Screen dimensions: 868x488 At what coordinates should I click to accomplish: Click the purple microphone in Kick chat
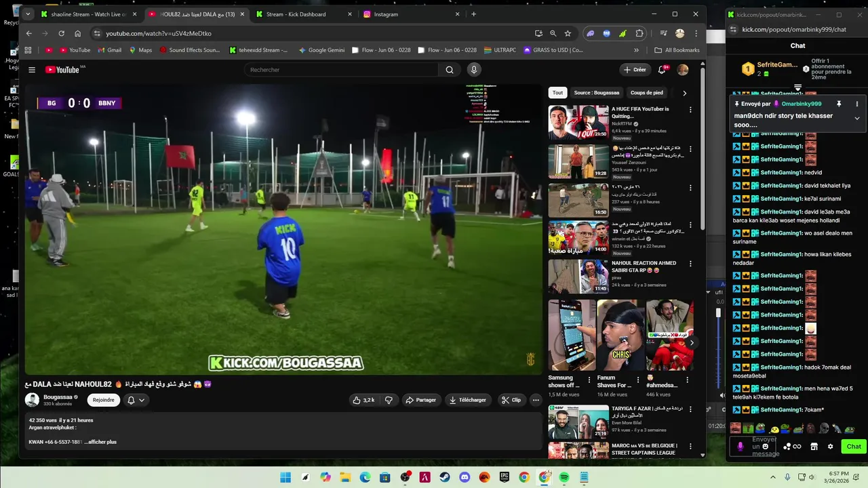point(741,446)
